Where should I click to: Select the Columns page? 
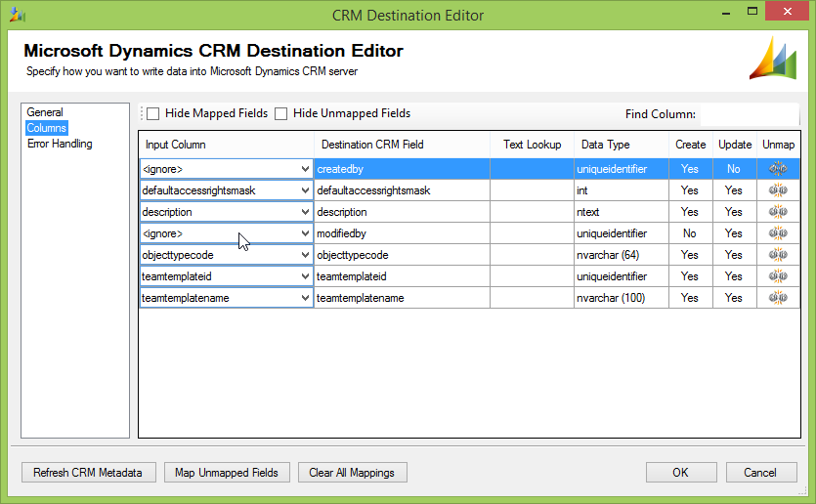coord(46,128)
